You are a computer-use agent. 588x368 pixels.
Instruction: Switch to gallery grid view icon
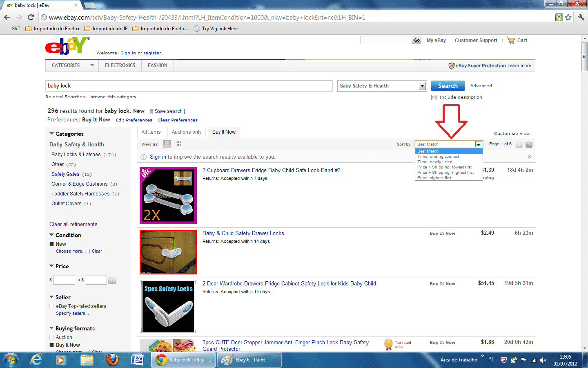tap(179, 144)
